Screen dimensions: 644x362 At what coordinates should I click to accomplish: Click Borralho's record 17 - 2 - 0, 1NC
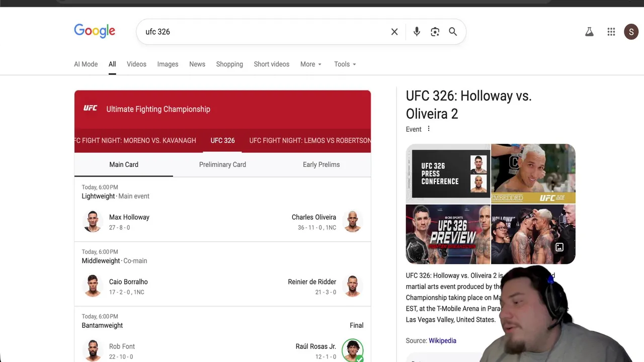coord(127,292)
